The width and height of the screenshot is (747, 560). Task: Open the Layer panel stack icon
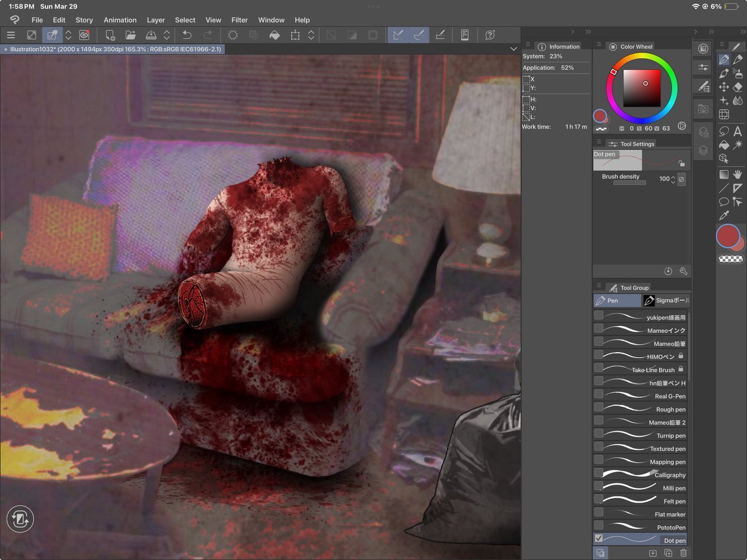703,150
